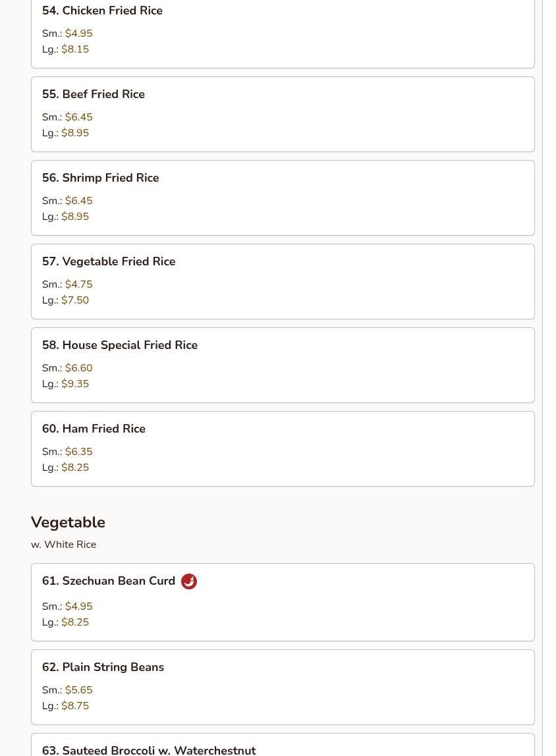This screenshot has height=756, width=556.
Task: Pick large Chicken Fried Rice price $8.15
Action: 74,49
